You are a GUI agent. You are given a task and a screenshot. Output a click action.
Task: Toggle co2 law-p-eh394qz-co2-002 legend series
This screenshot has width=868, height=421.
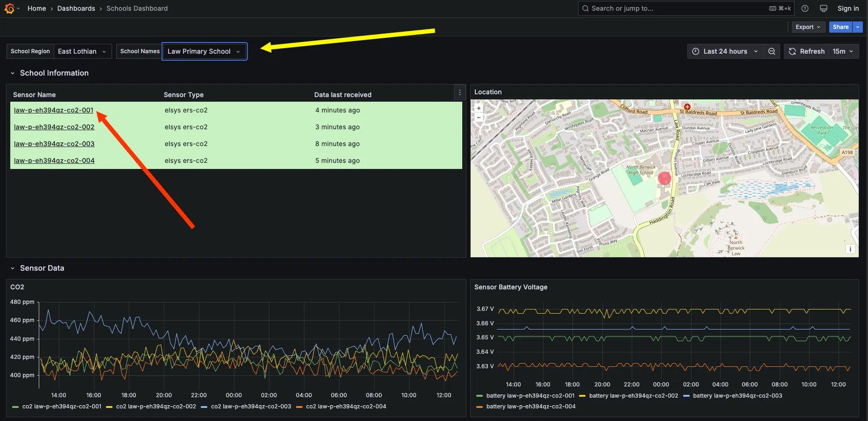pos(156,407)
